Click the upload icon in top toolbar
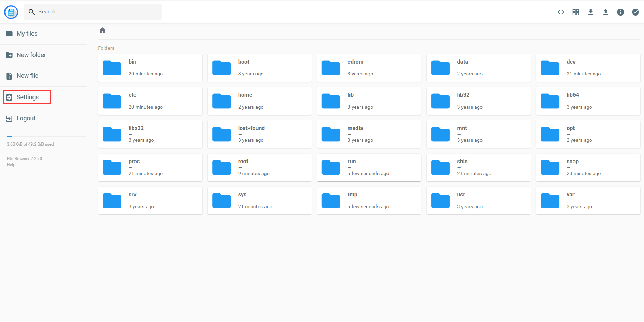The image size is (644, 322). (605, 12)
